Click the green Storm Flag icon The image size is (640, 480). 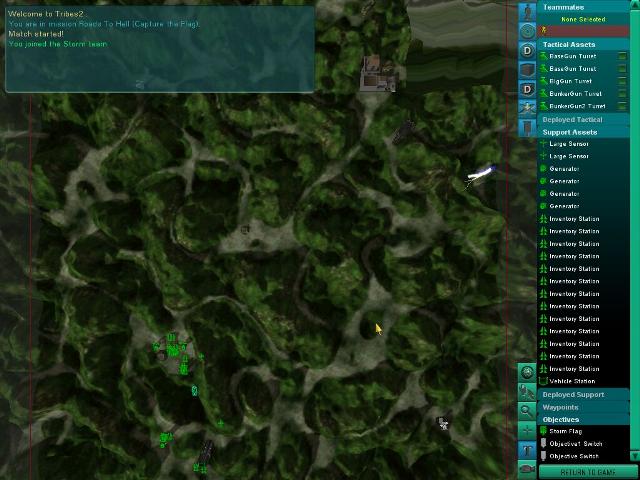pyautogui.click(x=543, y=431)
